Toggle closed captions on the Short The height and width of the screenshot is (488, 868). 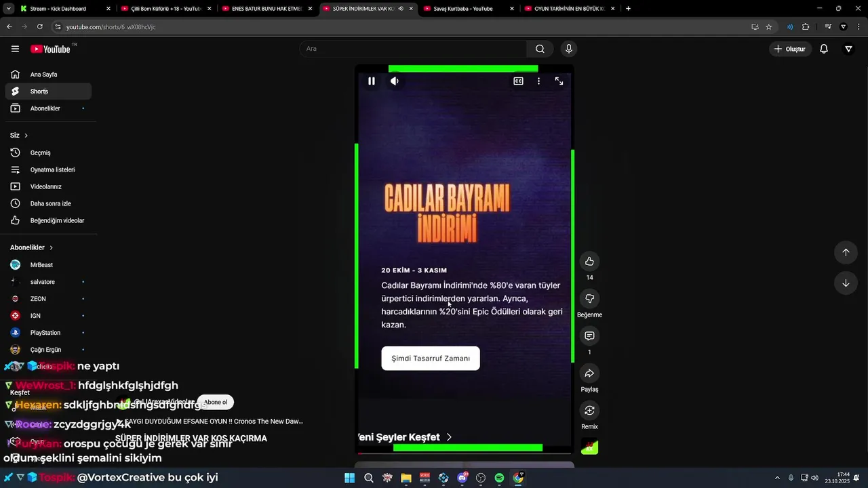pyautogui.click(x=518, y=81)
